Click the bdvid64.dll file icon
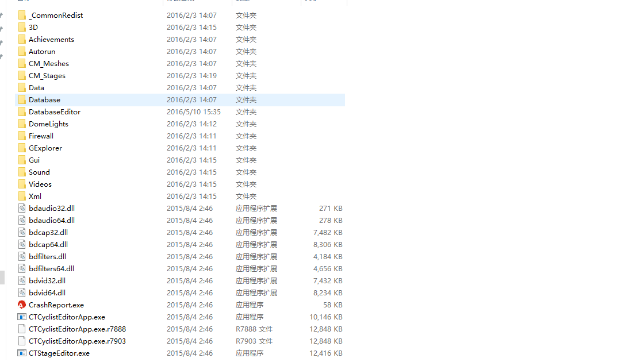The width and height of the screenshot is (644, 362). click(x=22, y=292)
